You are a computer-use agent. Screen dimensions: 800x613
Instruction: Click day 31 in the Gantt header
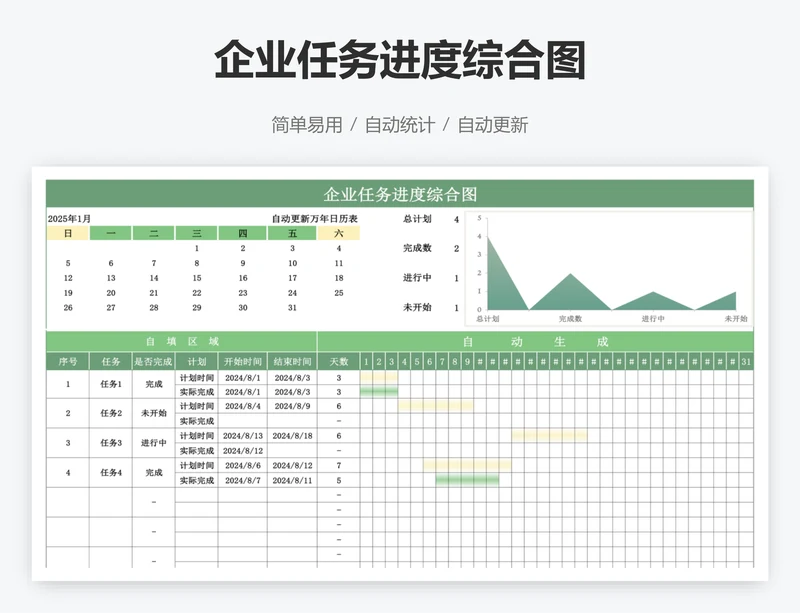746,361
